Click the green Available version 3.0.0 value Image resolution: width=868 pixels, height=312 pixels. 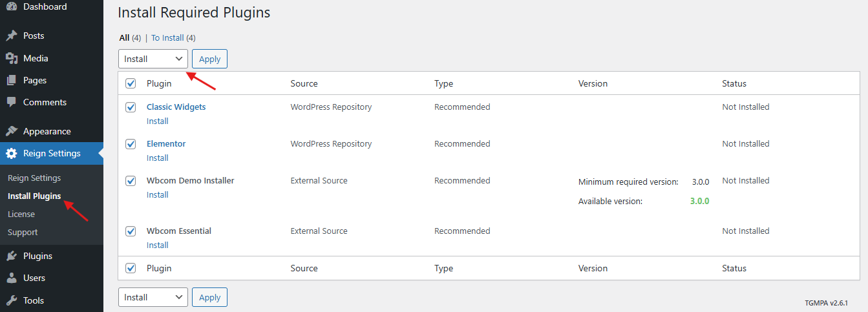click(x=699, y=201)
